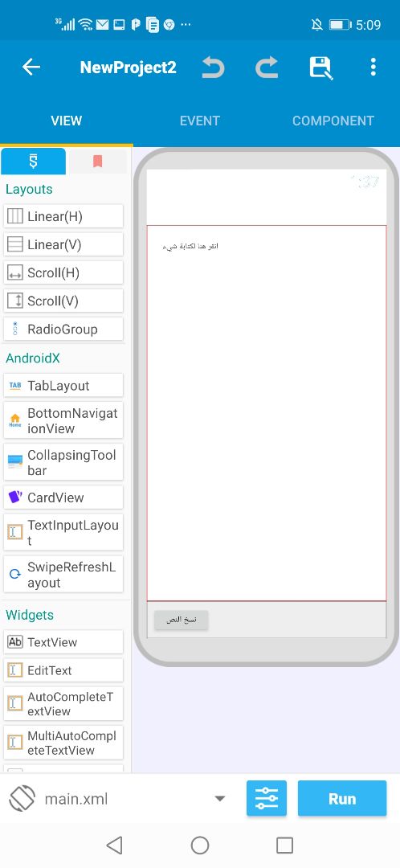Pick the TabLayout widget
The image size is (400, 868).
coord(63,386)
